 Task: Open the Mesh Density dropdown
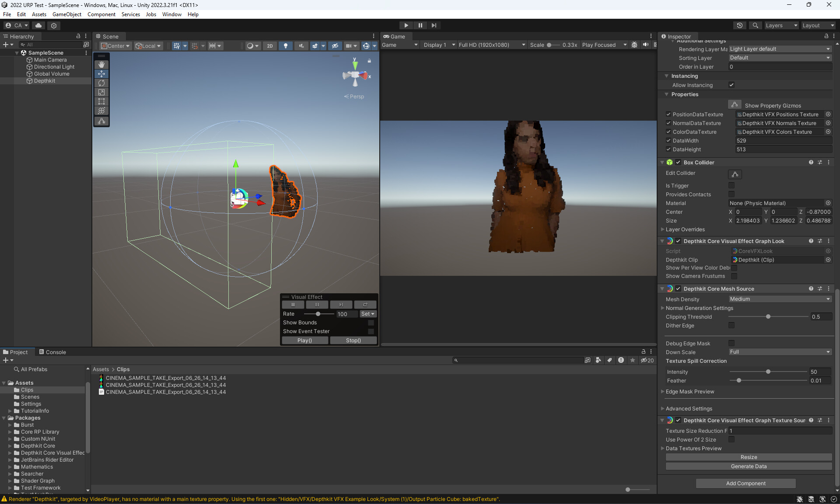[780, 299]
